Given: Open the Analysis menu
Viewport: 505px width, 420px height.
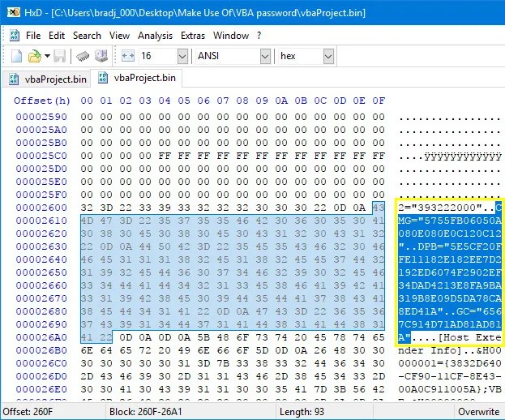Looking at the screenshot, I should (x=156, y=36).
